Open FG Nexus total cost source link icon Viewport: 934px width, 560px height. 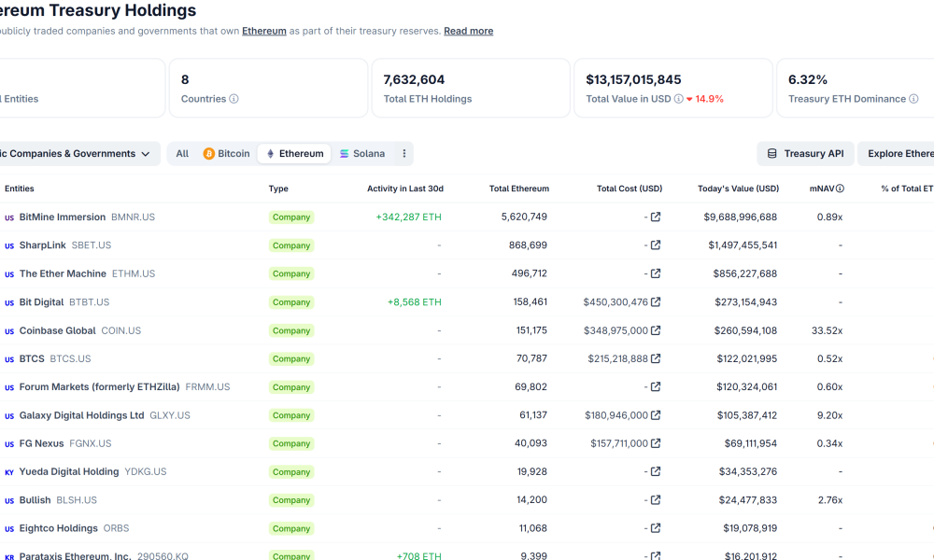(656, 442)
